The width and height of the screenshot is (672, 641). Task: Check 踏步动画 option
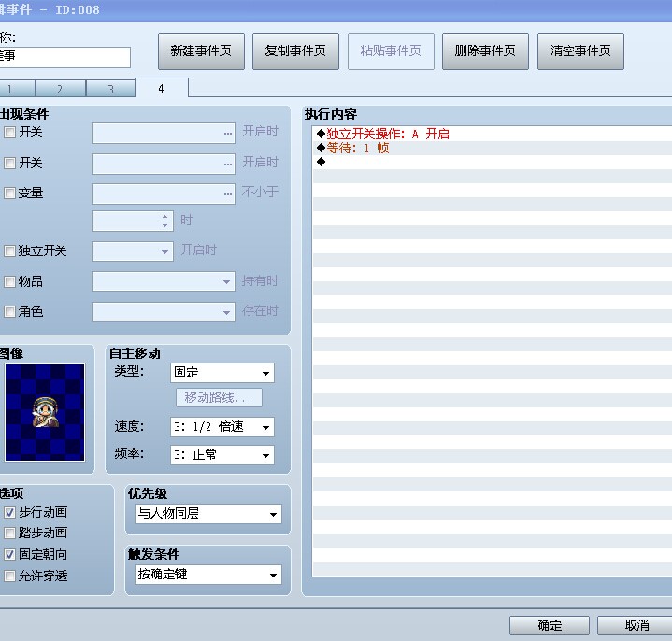(9, 533)
